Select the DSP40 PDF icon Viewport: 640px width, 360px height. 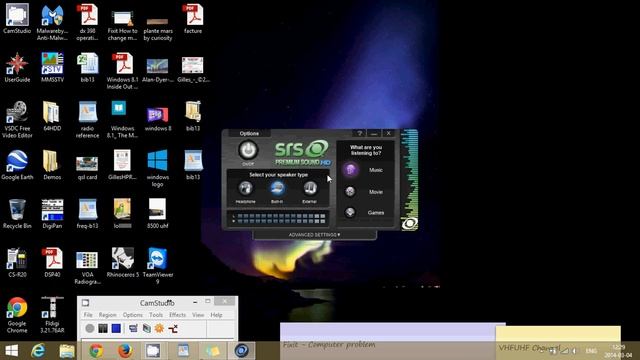coord(52,262)
